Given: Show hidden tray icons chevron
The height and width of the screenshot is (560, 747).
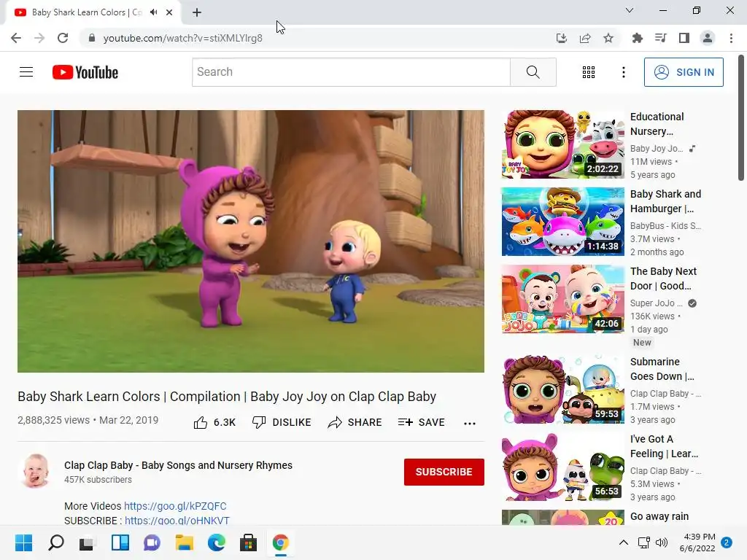Looking at the screenshot, I should tap(623, 542).
